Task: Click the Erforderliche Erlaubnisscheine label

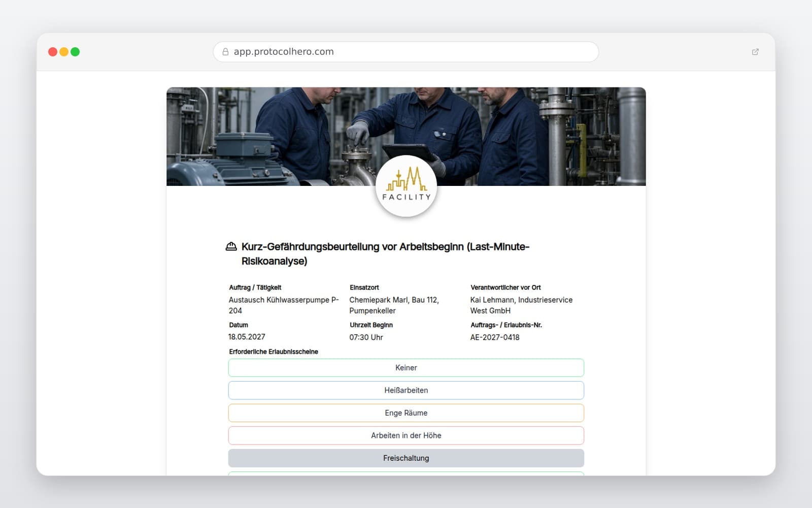Action: (274, 352)
